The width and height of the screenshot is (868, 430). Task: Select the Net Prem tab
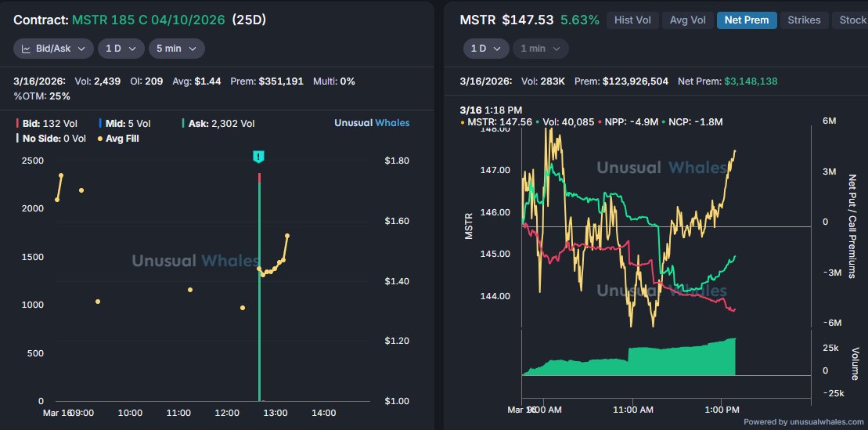747,20
